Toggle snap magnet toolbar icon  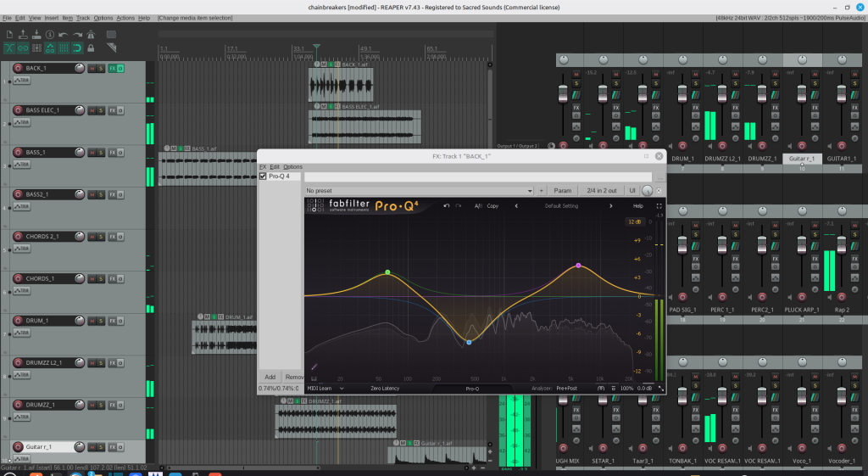pos(77,48)
